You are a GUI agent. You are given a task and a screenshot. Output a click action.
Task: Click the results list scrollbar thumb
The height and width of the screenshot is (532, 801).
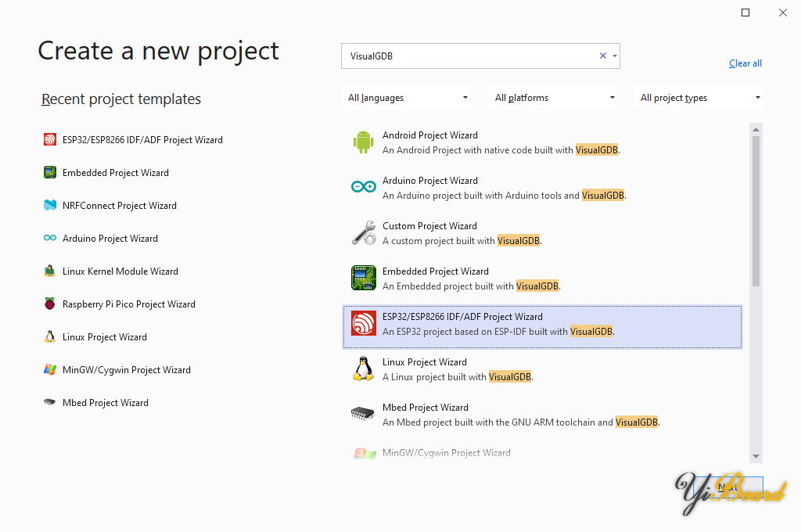click(756, 210)
